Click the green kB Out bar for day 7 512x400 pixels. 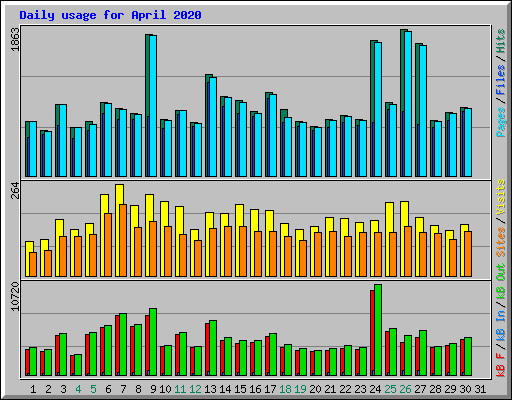(x=123, y=345)
